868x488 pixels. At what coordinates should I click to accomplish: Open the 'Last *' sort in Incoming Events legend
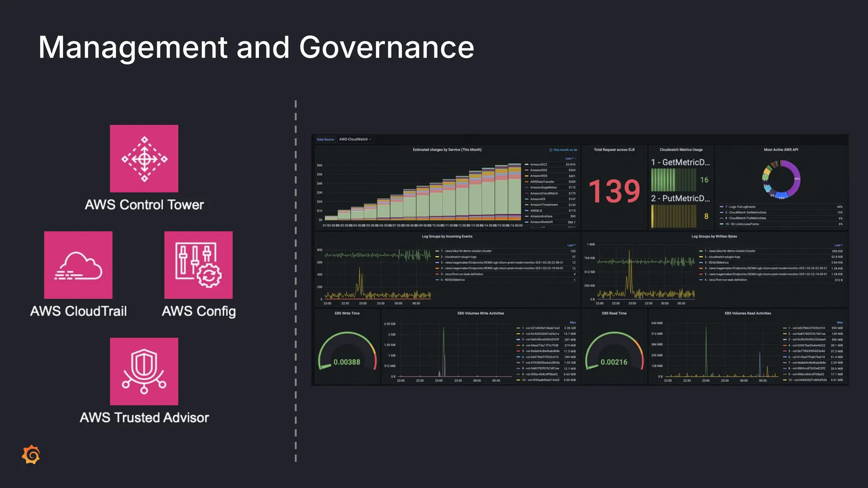(571, 245)
